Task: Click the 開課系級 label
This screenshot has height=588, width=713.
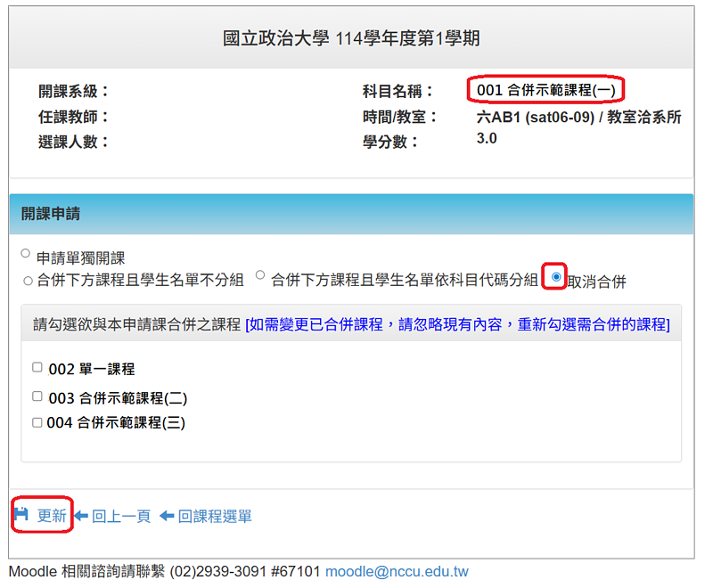Action: tap(73, 92)
